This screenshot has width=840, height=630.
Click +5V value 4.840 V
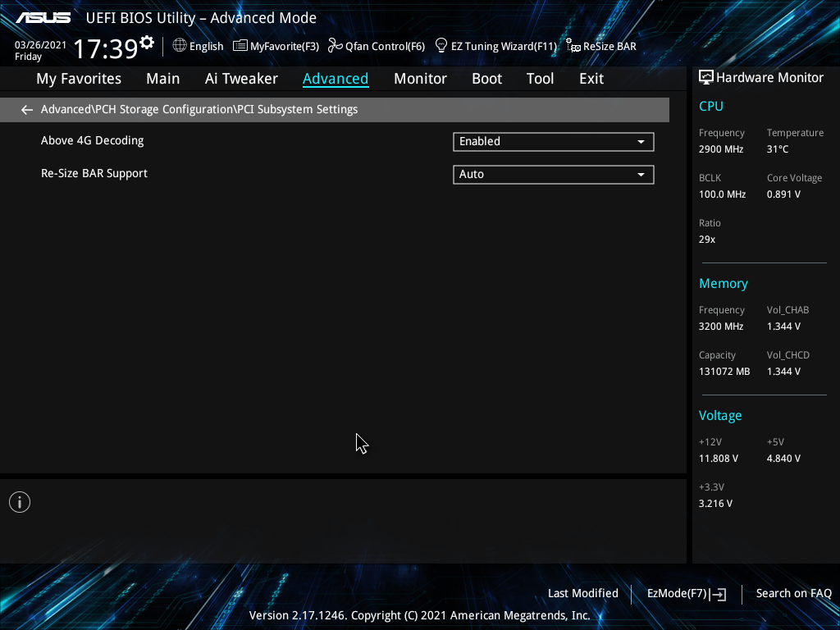(783, 459)
